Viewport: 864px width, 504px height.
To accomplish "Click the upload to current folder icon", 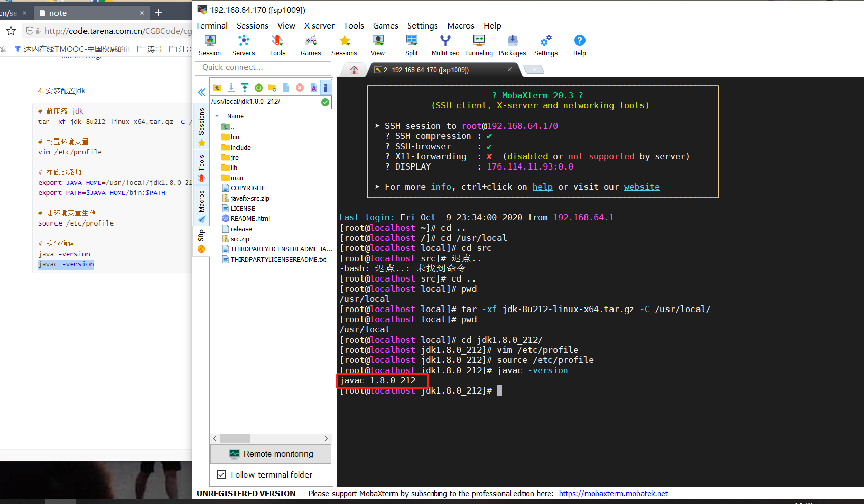I will (245, 88).
